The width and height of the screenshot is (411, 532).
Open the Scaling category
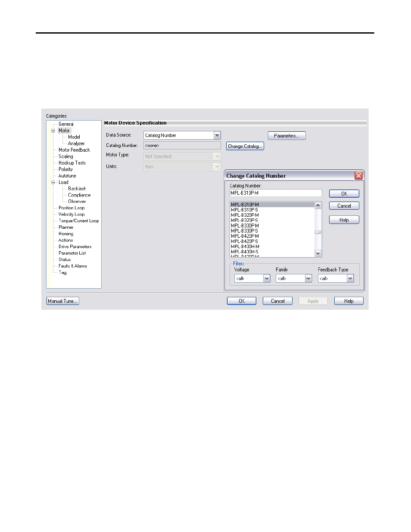pyautogui.click(x=66, y=156)
